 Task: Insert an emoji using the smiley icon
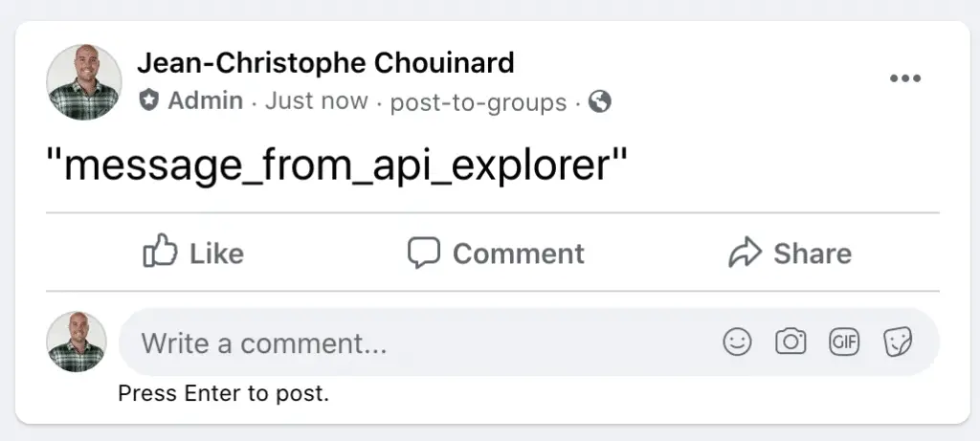[x=738, y=342]
